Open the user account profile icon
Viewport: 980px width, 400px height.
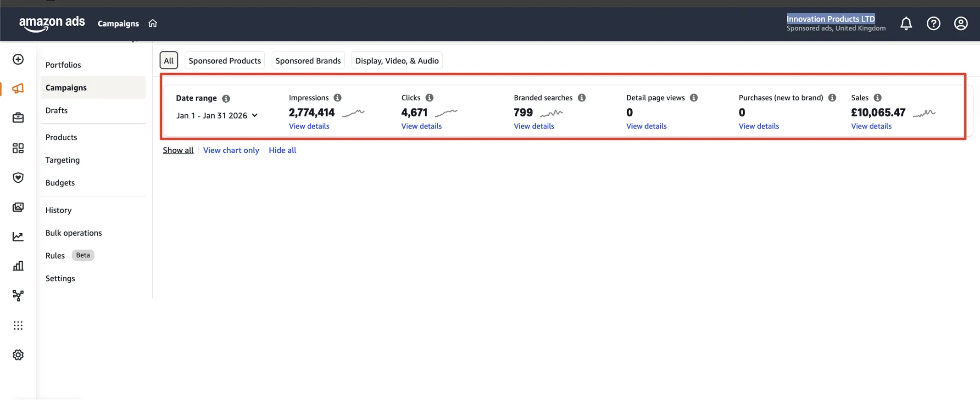click(961, 23)
